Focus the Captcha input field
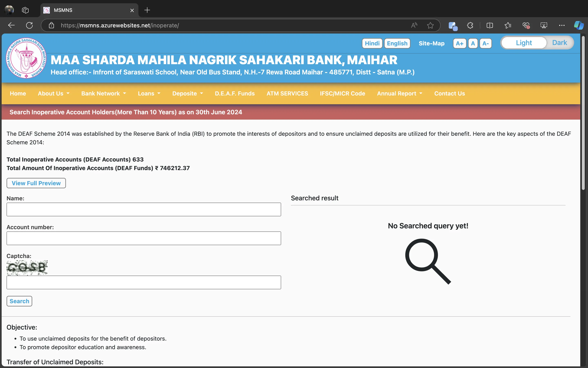Viewport: 588px width, 368px height. pyautogui.click(x=144, y=282)
